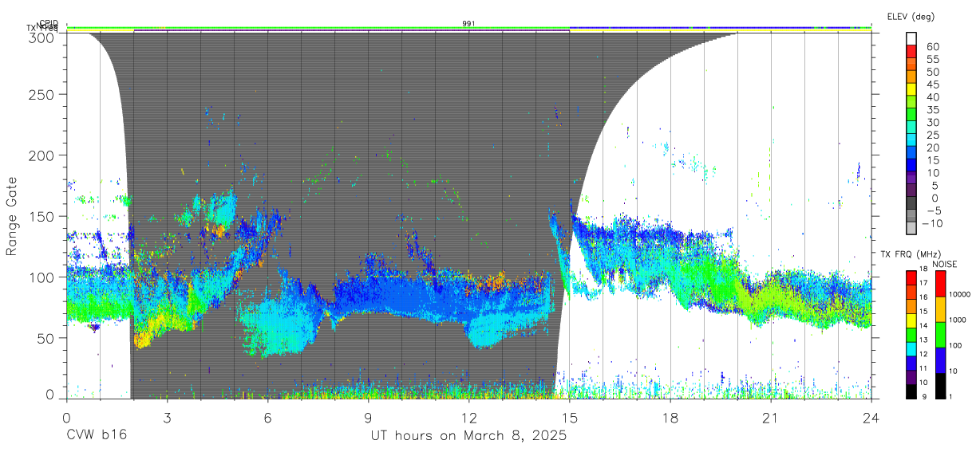Click the 9 hour tick label on the time axis
The image size is (980, 452).
pos(368,417)
